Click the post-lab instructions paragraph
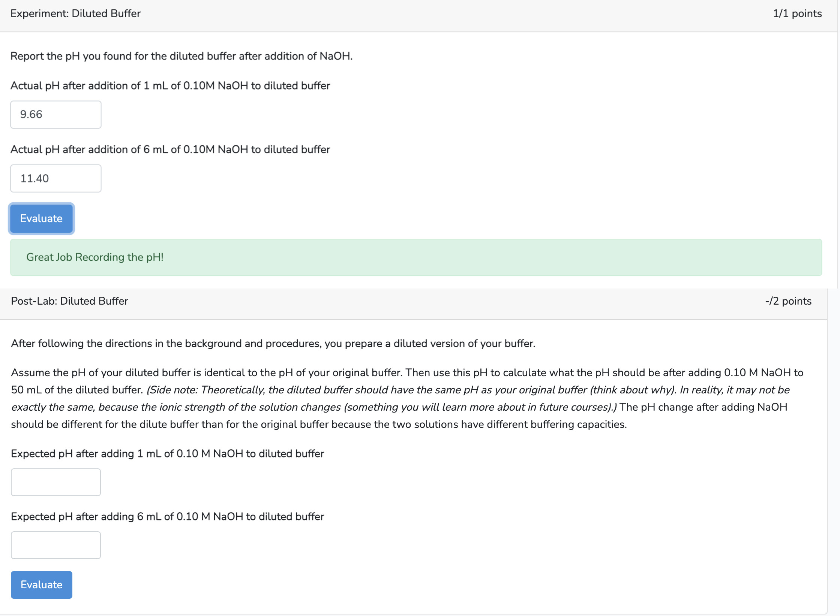Viewport: 840px width, 616px height. click(273, 343)
